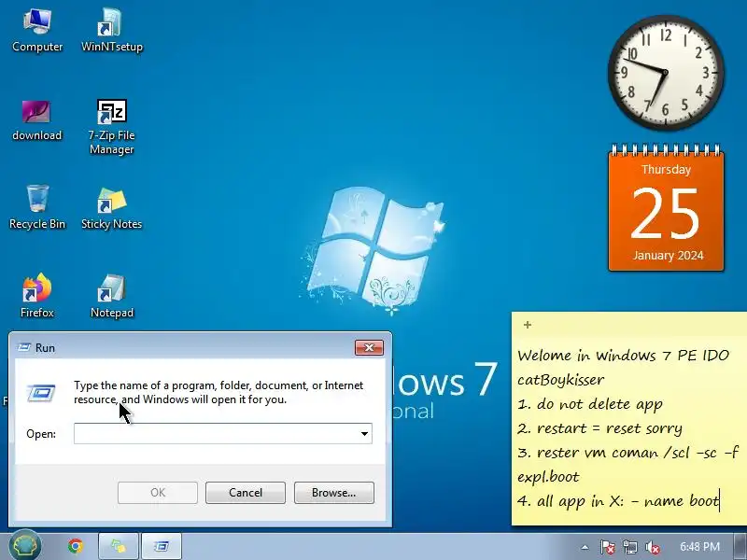Click the analog clock gadget
Viewport: 747px width, 560px height.
[x=666, y=73]
